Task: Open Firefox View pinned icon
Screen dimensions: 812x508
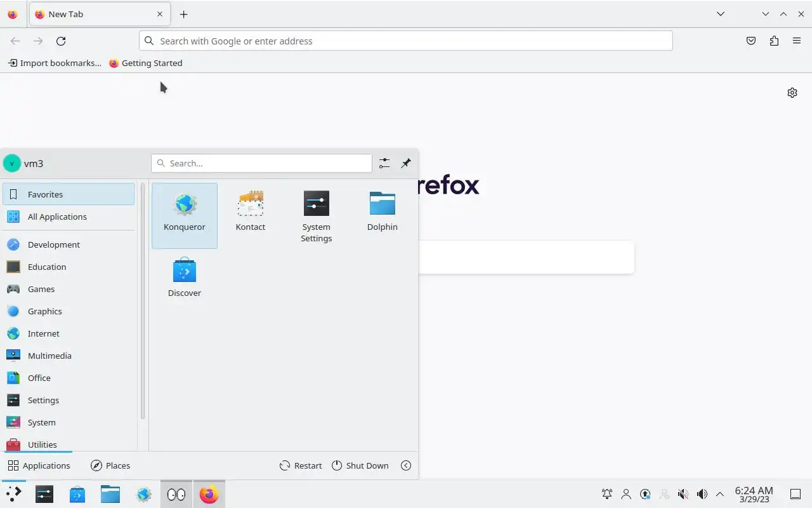Action: tap(12, 14)
